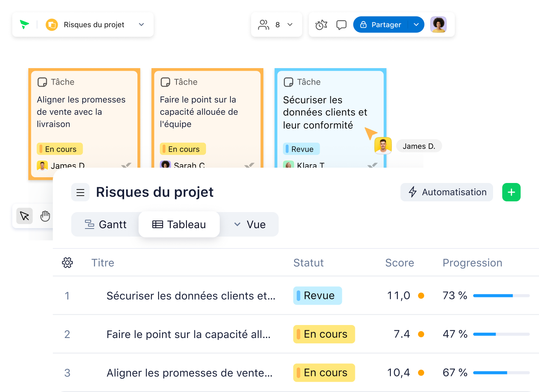This screenshot has width=539, height=392.
Task: Open the table settings gear icon
Action: (x=67, y=263)
